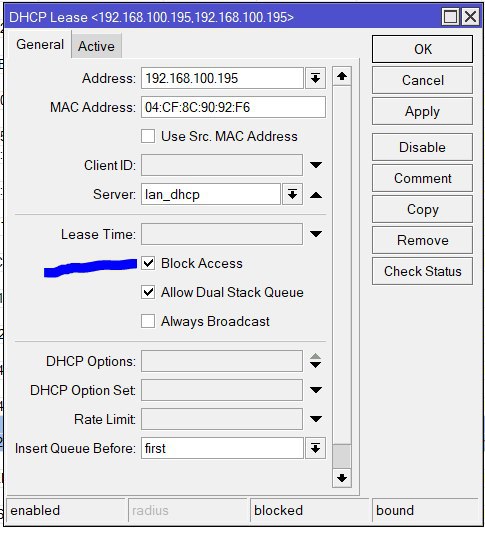Click the Cancel button

422,80
